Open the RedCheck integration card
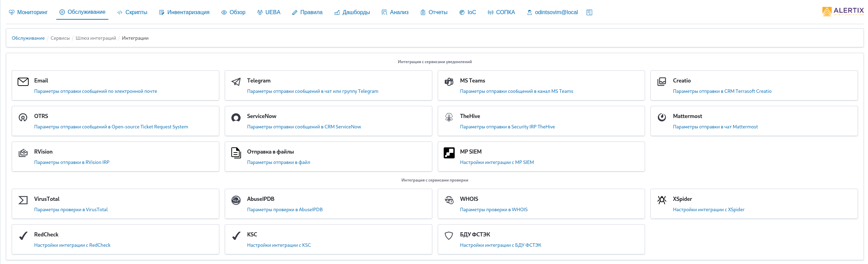Image resolution: width=868 pixels, height=264 pixels. pyautogui.click(x=115, y=239)
